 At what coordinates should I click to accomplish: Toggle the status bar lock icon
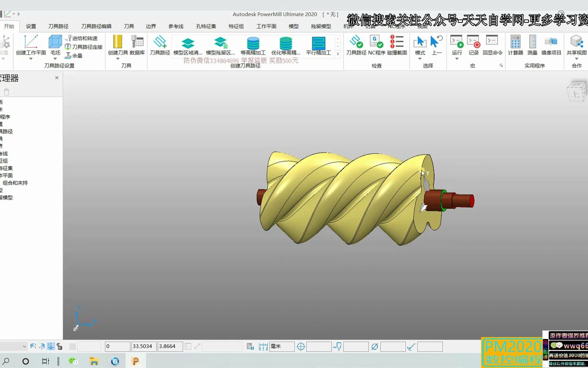[59, 346]
